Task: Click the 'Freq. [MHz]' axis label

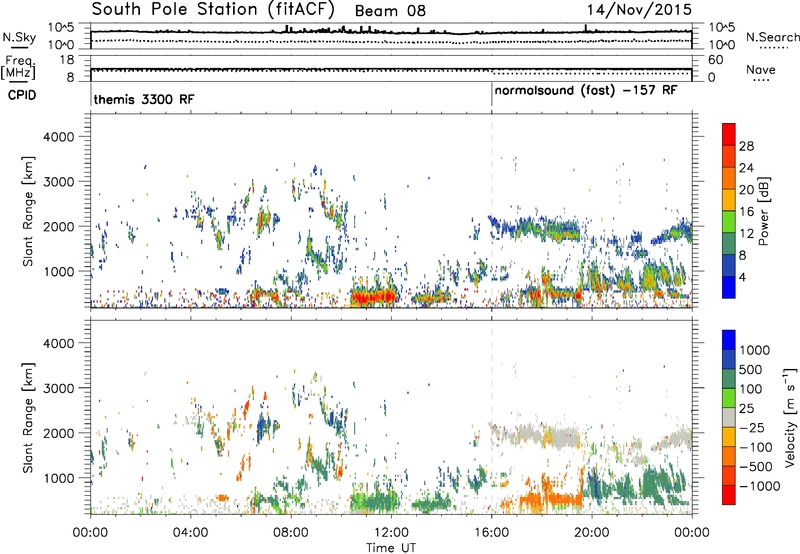Action: 18,68
